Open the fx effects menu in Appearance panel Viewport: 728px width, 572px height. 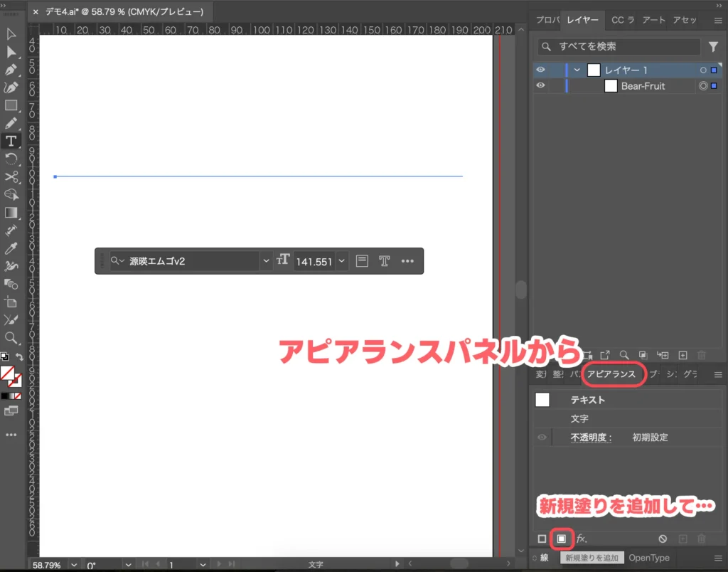coord(582,539)
